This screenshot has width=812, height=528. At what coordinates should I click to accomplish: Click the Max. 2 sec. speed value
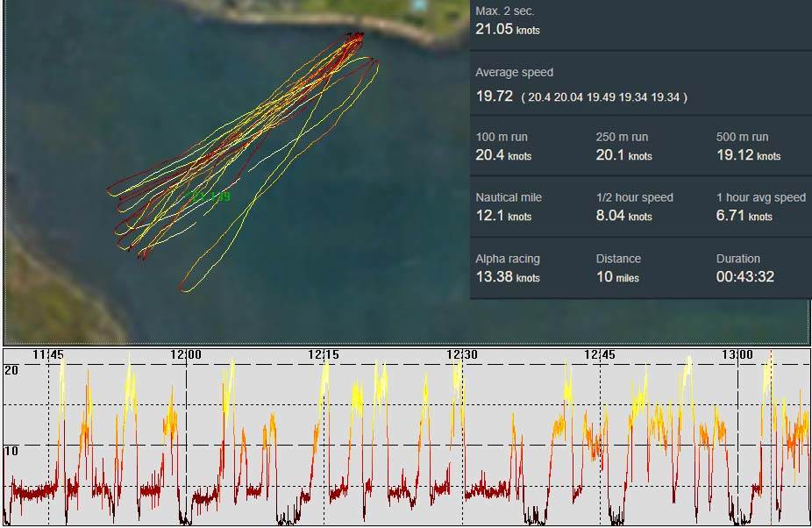[x=507, y=29]
